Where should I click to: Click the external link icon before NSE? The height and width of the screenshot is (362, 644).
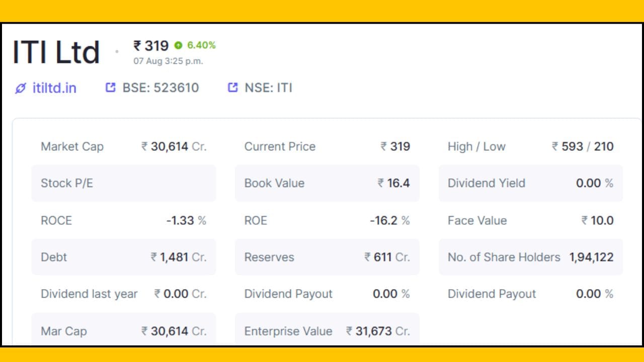232,88
